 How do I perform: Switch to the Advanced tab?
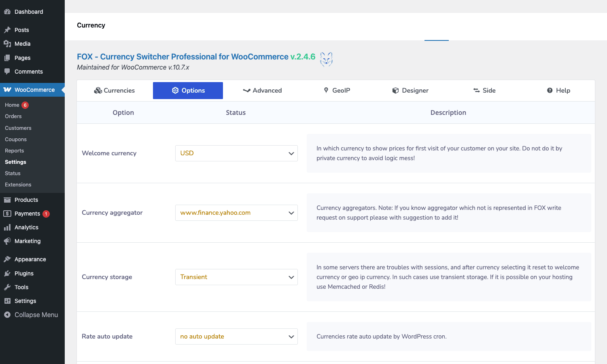coord(262,91)
